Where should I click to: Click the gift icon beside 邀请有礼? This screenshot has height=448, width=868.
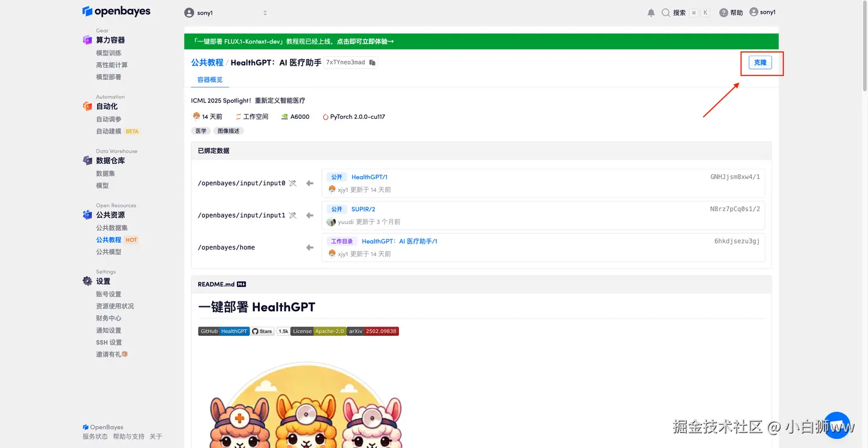pyautogui.click(x=125, y=354)
